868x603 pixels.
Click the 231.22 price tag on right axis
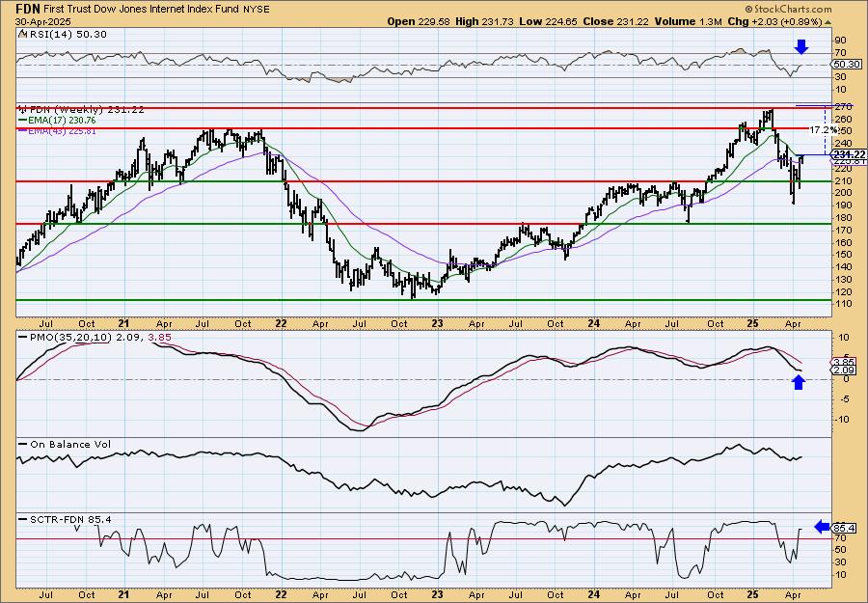(x=849, y=154)
